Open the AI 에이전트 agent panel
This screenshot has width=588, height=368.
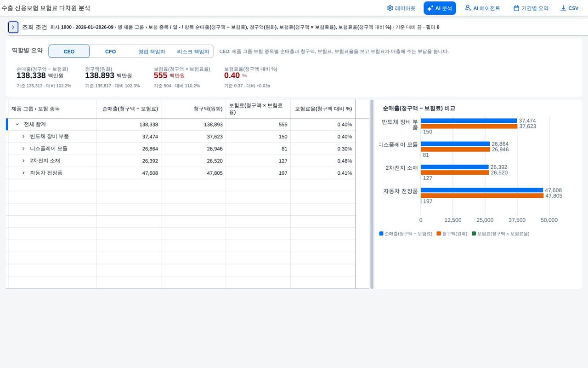(482, 8)
